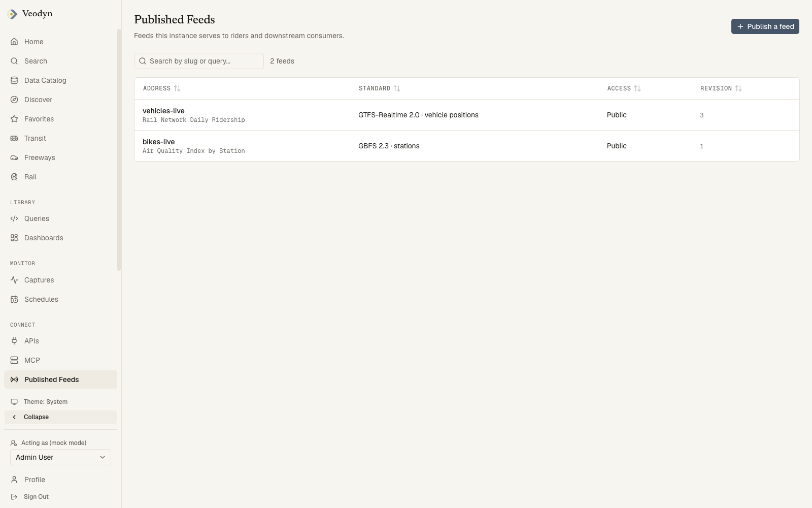Click the Freeways car icon
Screen dimensions: 812x508
pyautogui.click(x=14, y=157)
